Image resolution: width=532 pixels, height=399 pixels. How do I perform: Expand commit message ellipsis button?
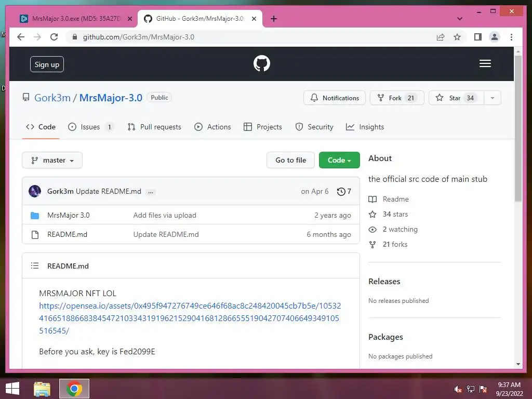(x=150, y=192)
